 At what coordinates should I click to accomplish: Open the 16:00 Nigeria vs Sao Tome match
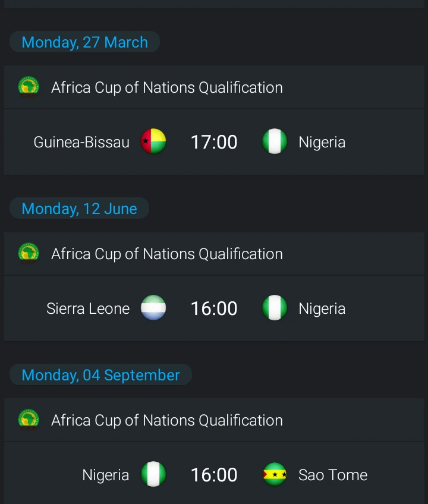point(214,473)
